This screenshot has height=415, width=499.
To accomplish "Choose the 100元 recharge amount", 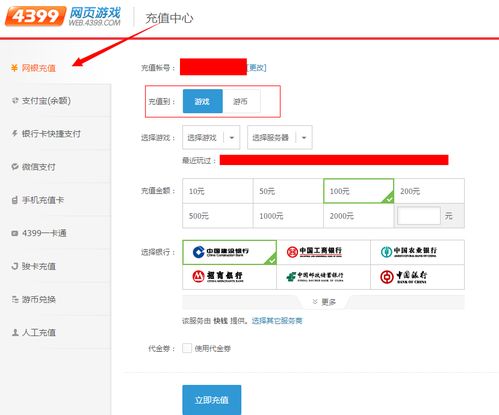I will (x=359, y=191).
